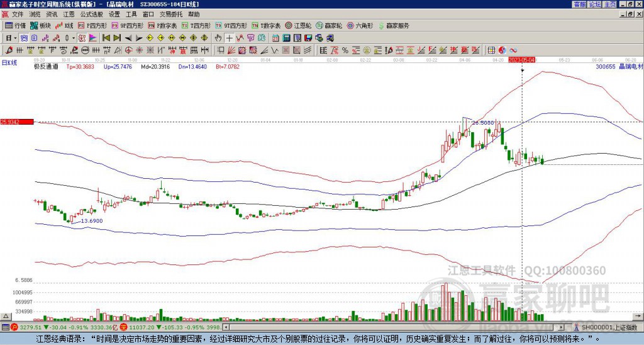The height and width of the screenshot is (345, 644).
Task: Open the 帮助 menu
Action: coord(194,14)
